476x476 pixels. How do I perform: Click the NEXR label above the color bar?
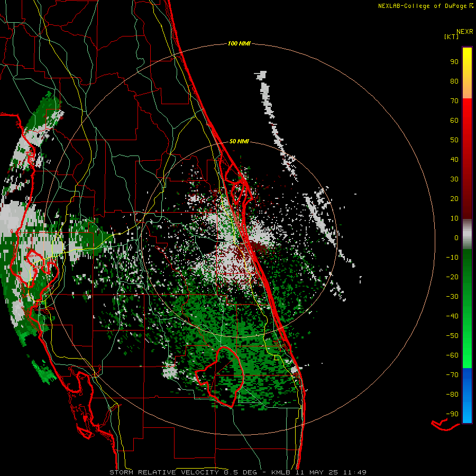(x=465, y=32)
